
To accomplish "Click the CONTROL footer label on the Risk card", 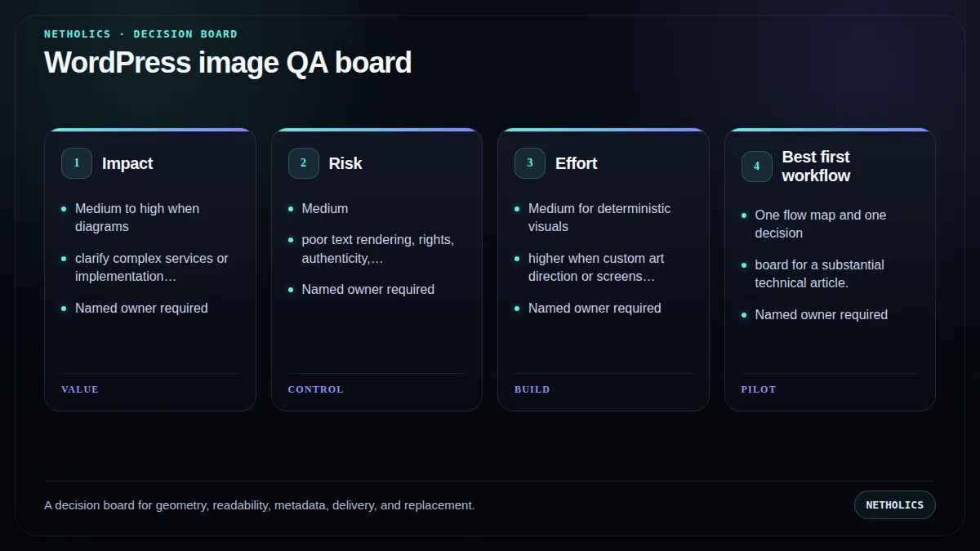I will (x=315, y=389).
